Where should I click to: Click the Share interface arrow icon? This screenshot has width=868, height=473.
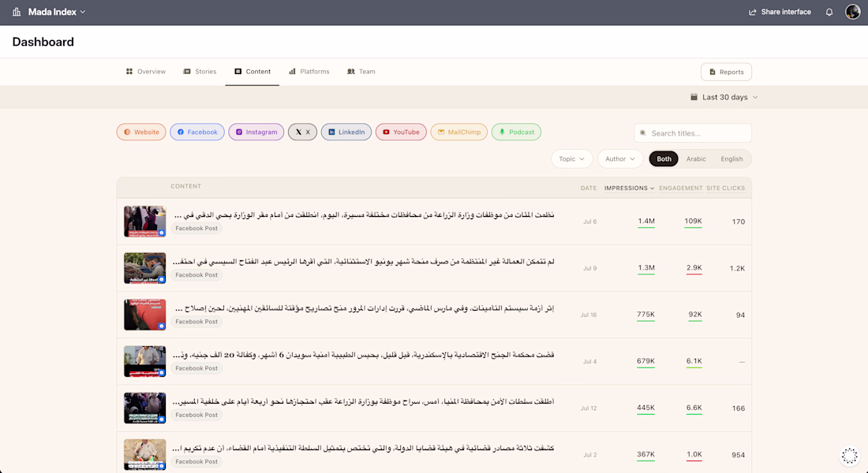pos(752,12)
